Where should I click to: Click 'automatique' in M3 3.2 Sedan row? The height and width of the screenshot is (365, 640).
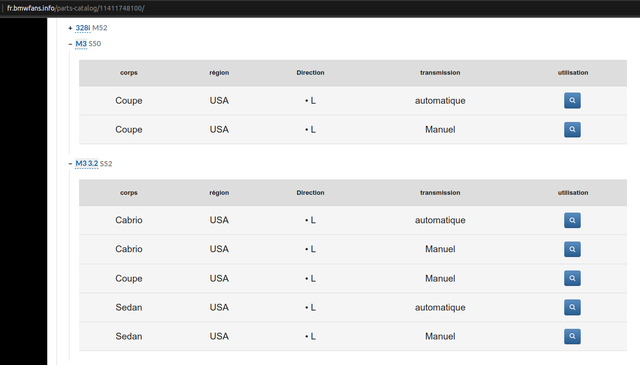[x=440, y=307]
